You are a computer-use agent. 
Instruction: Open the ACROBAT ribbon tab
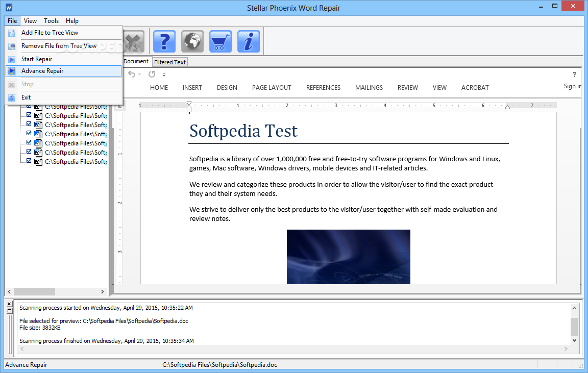(475, 88)
